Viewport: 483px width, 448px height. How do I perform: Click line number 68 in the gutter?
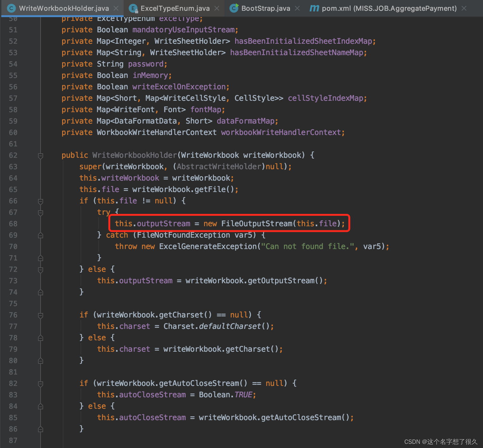click(x=13, y=224)
